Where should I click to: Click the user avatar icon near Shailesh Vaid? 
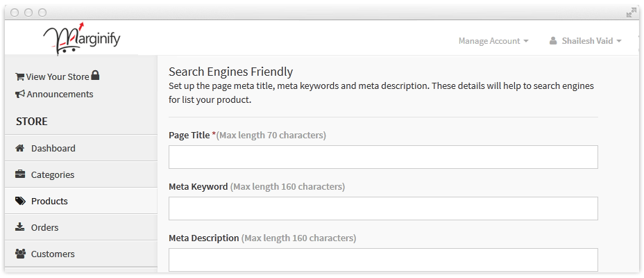pyautogui.click(x=553, y=41)
